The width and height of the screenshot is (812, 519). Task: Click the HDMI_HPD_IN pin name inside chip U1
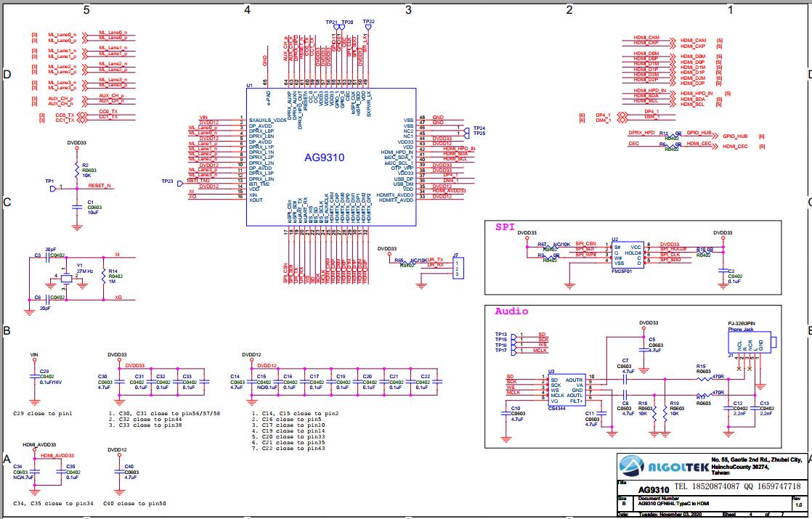pyautogui.click(x=397, y=152)
